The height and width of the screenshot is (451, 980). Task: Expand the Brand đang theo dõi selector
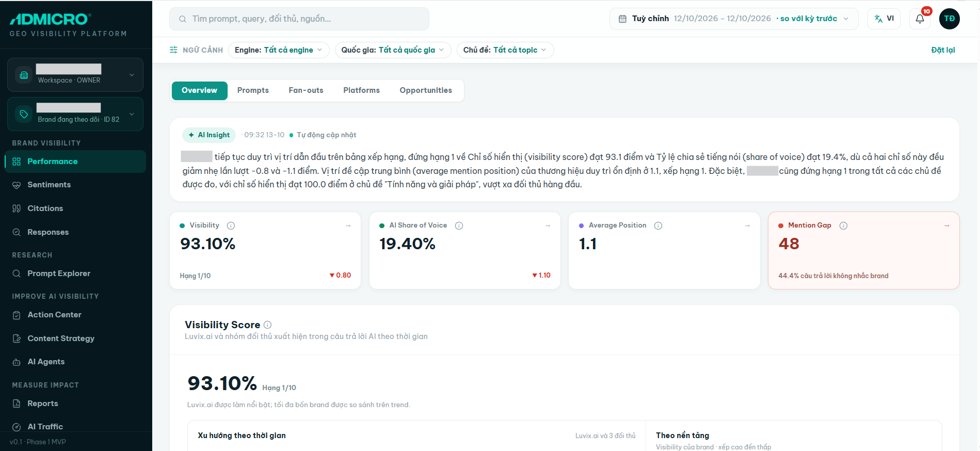point(75,114)
